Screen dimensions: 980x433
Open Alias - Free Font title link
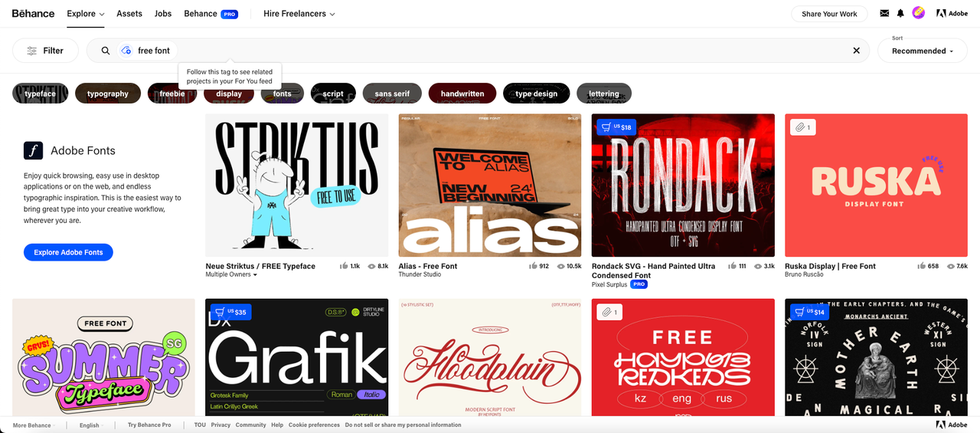428,266
